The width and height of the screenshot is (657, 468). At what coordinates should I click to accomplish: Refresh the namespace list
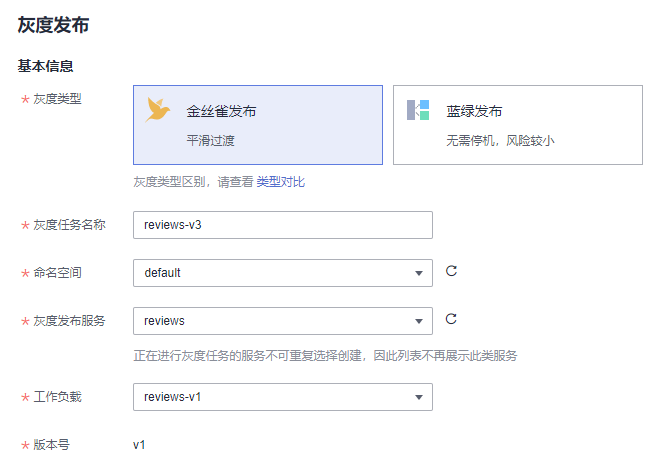click(x=451, y=271)
